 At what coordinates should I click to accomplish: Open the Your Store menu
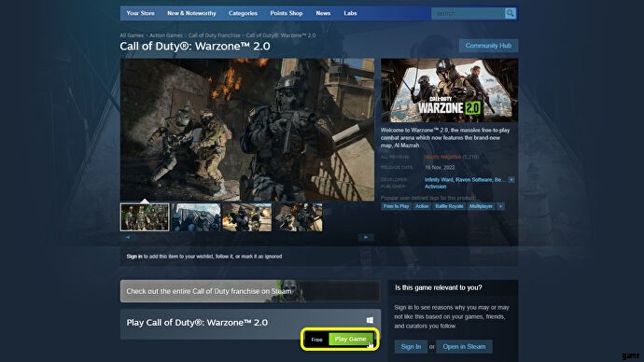(140, 14)
